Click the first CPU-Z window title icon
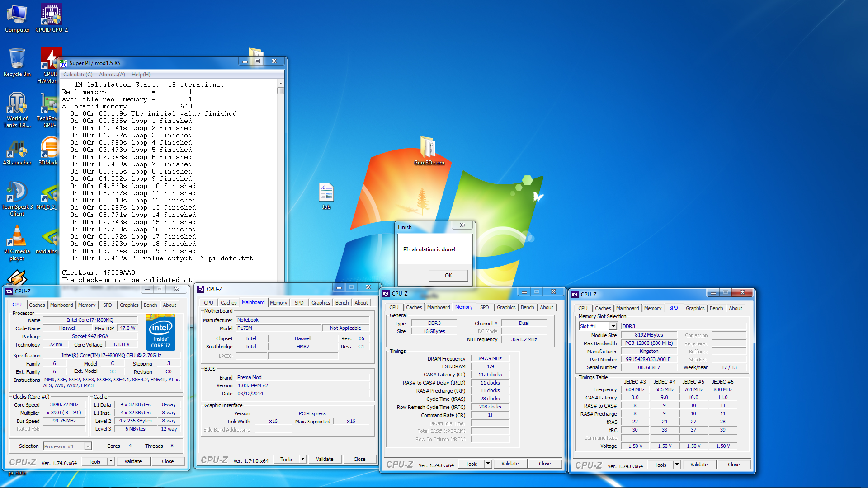 [x=9, y=291]
